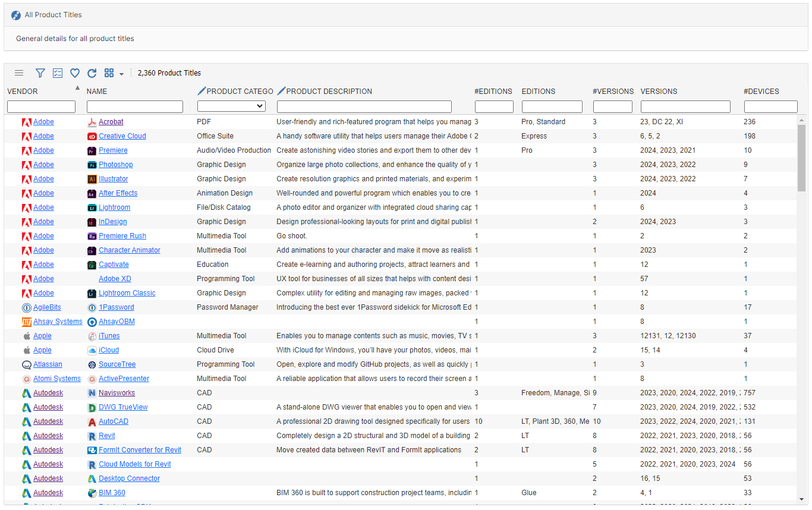Open the Product Category filter dropdown
The image size is (812, 510).
coord(231,106)
